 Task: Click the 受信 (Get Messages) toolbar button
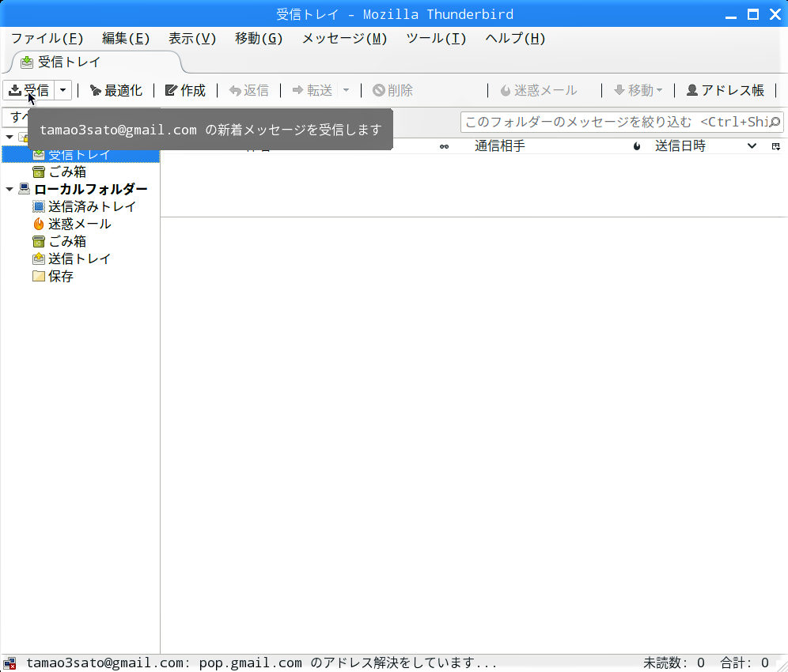(28, 90)
